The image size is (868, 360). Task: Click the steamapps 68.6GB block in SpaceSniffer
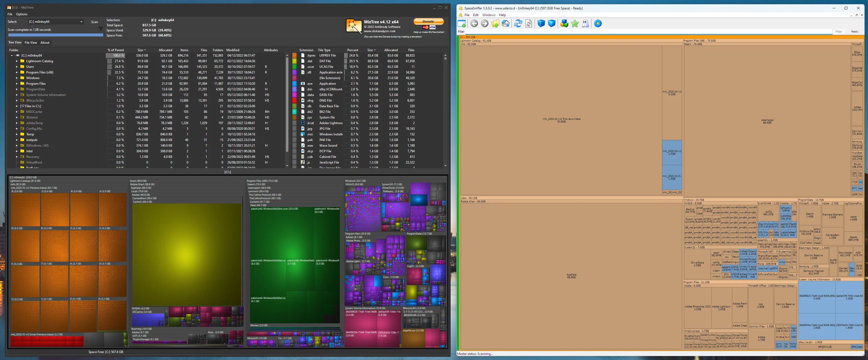click(767, 121)
